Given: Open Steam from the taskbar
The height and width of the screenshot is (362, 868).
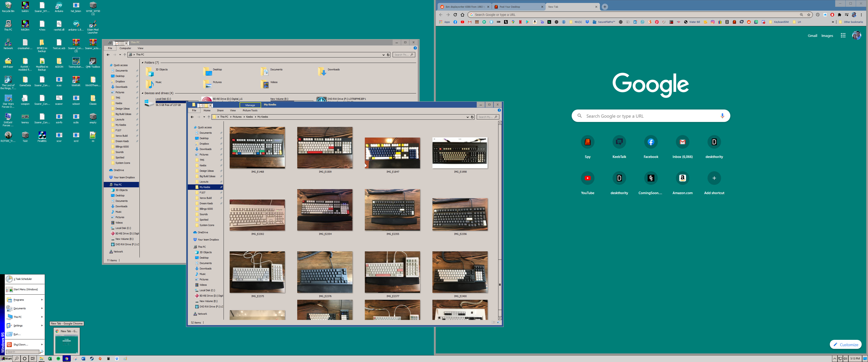Looking at the screenshot, I should (x=92, y=359).
